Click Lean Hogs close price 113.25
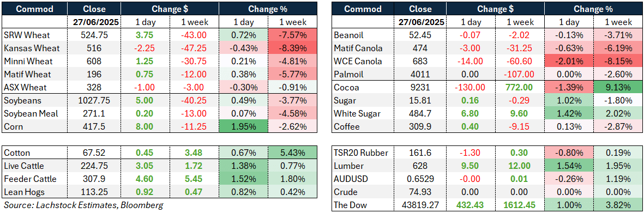 94,192
